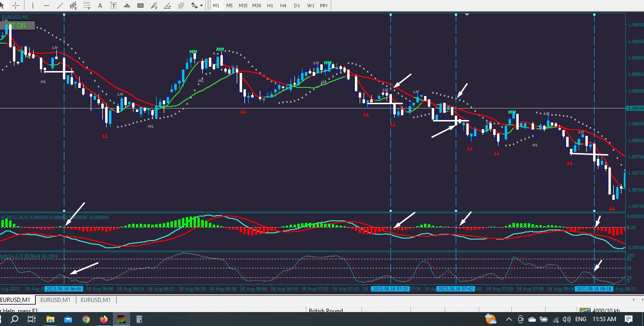Switch chart to M5 timeframe
This screenshot has height=326, width=644.
(x=230, y=5)
